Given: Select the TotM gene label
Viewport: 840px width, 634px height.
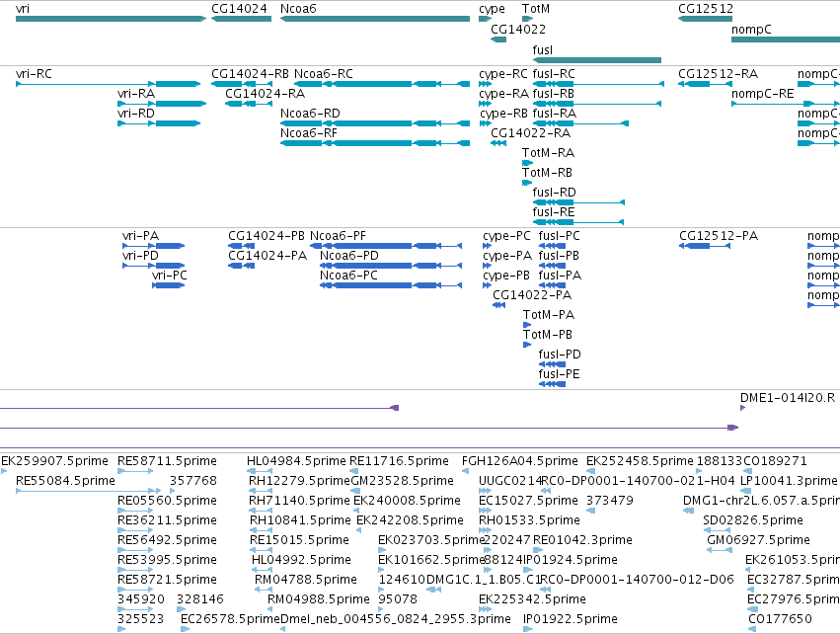Looking at the screenshot, I should point(536,9).
